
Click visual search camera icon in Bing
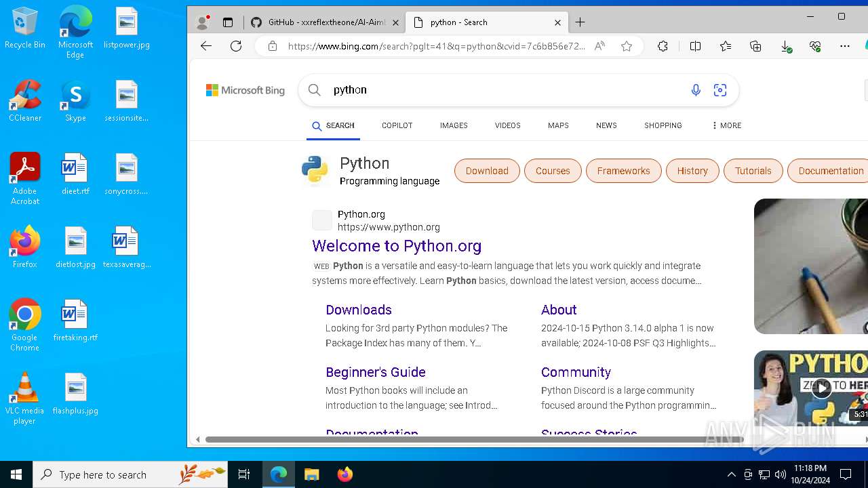(x=720, y=90)
